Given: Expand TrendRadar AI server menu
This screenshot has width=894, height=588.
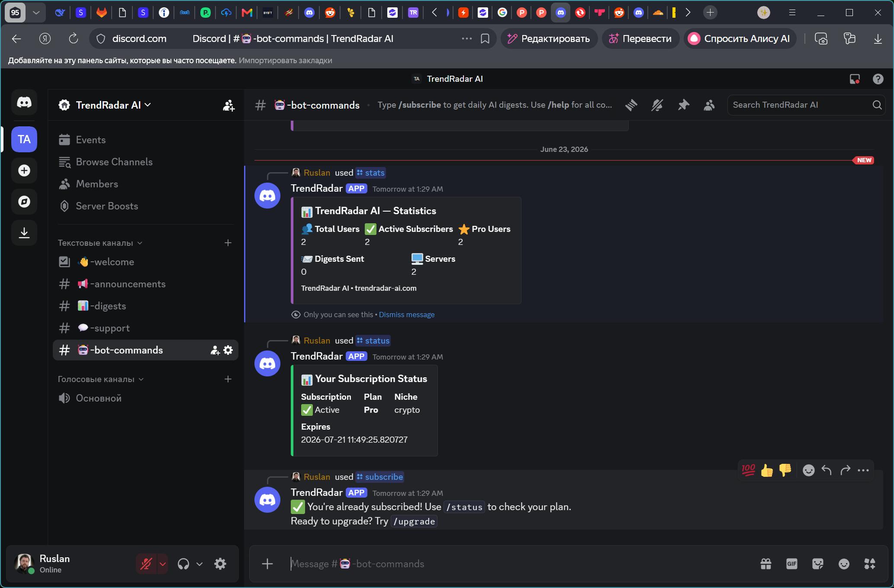Looking at the screenshot, I should 113,105.
